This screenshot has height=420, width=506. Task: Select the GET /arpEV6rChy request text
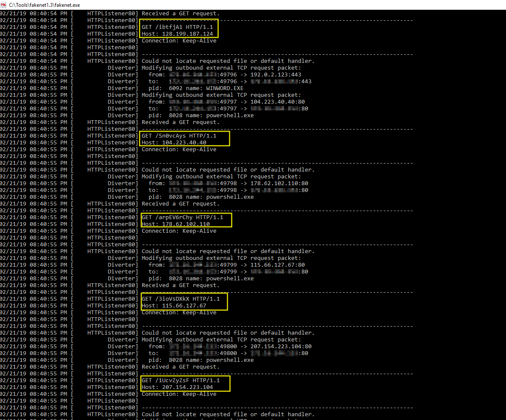pyautogui.click(x=183, y=217)
